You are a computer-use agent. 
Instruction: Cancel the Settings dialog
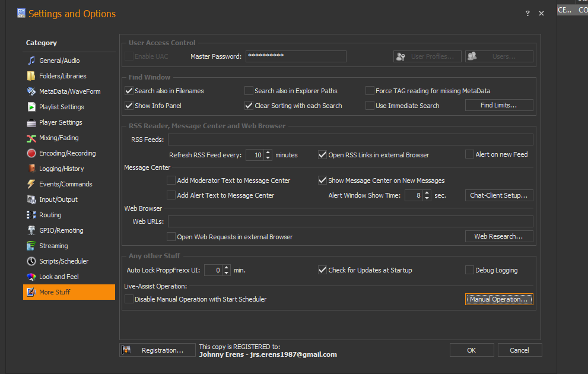(520, 350)
